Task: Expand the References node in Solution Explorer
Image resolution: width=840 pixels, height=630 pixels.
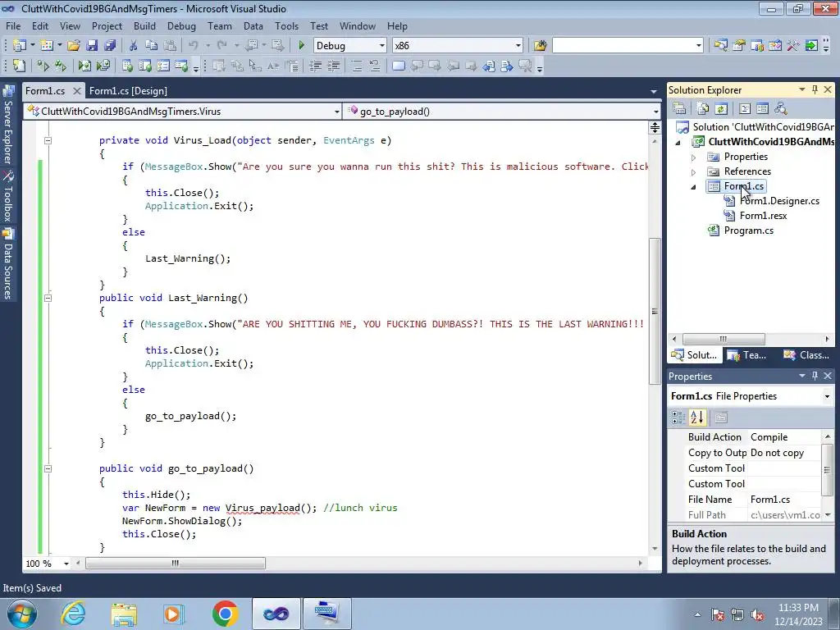Action: [694, 172]
